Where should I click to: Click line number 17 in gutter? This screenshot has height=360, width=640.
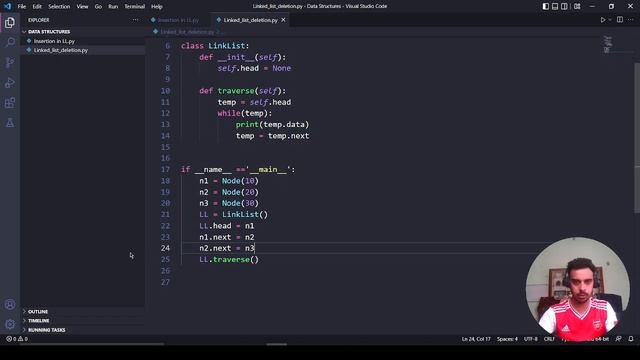[x=165, y=169]
